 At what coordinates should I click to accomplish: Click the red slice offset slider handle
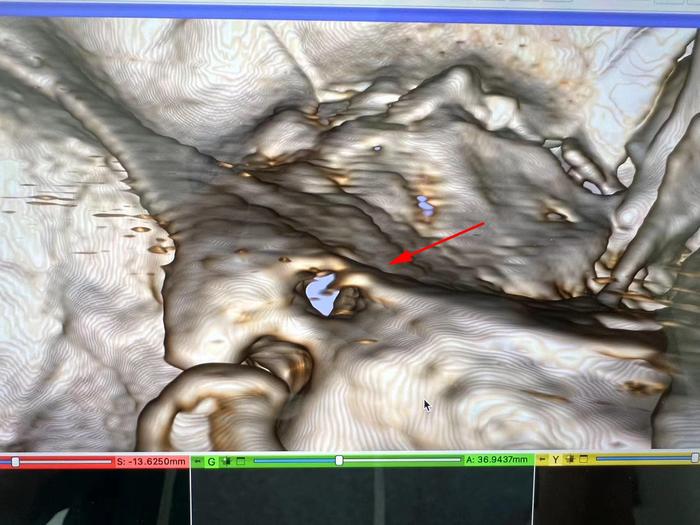click(14, 461)
